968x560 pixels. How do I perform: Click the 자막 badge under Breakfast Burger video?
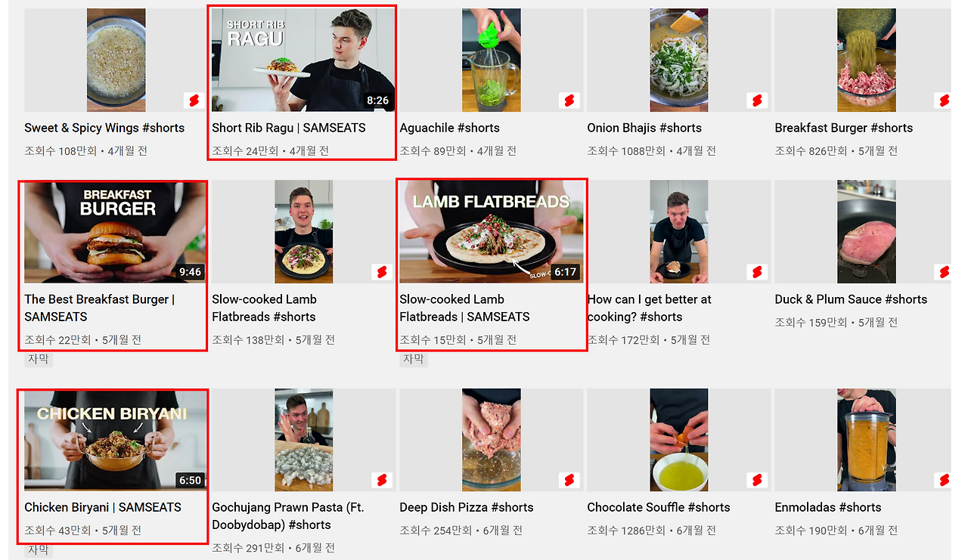(x=39, y=359)
